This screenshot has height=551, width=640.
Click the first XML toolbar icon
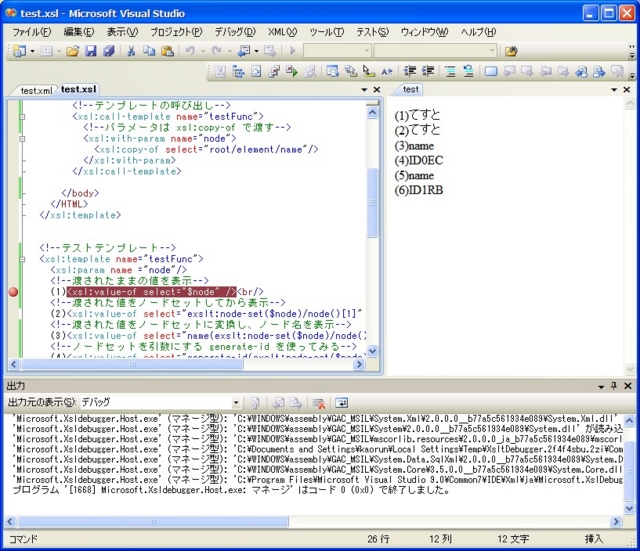pyautogui.click(x=220, y=71)
